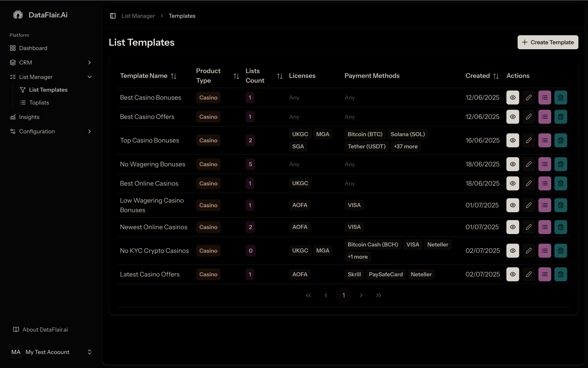Click the DataFlair.Ai logo icon

click(x=18, y=15)
